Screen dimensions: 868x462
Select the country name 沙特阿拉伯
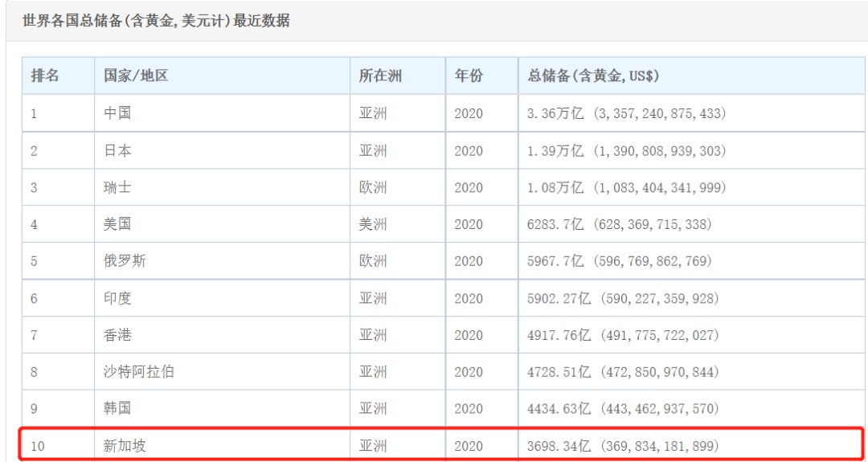coord(139,372)
